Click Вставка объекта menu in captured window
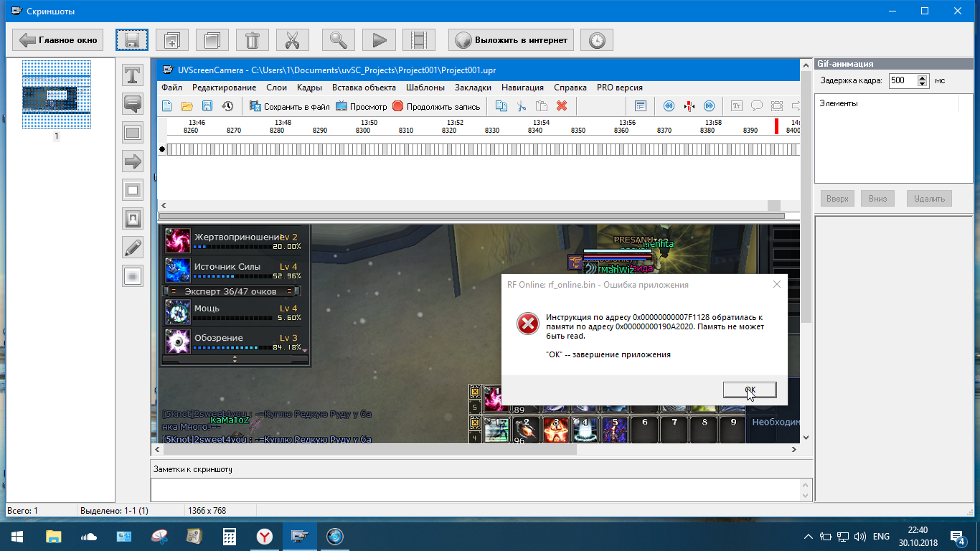This screenshot has width=980, height=551. click(364, 88)
